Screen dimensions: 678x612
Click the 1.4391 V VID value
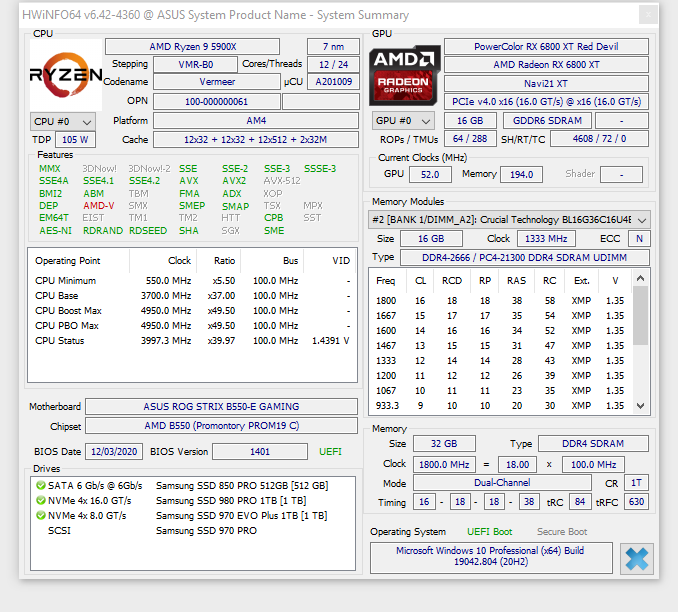coord(330,341)
